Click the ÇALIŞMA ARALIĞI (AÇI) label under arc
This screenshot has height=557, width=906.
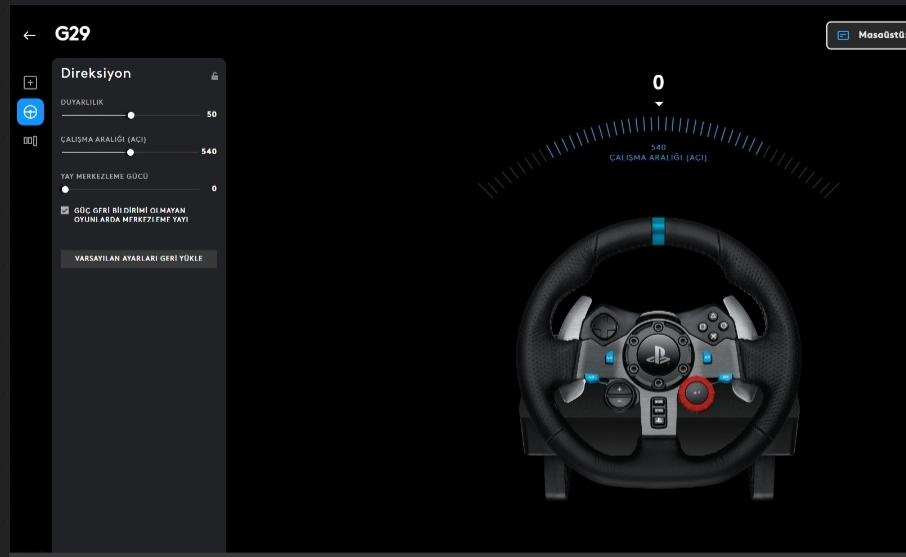(x=658, y=157)
